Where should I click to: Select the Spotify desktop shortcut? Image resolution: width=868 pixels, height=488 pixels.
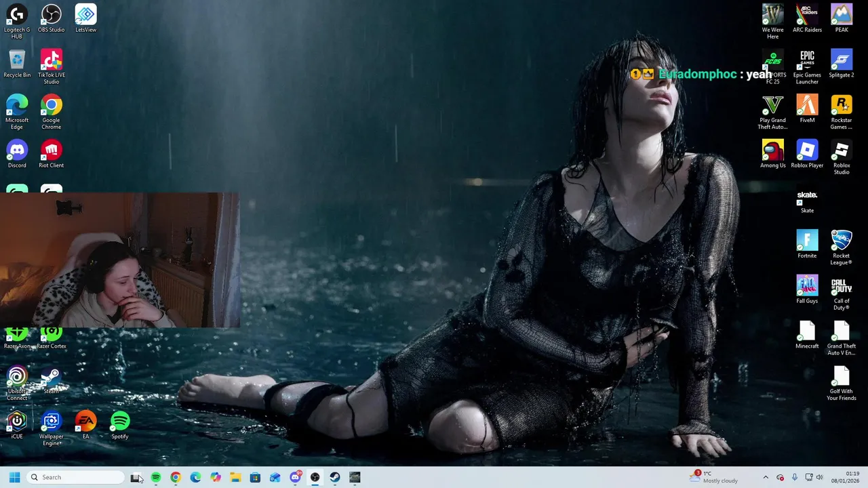[120, 426]
